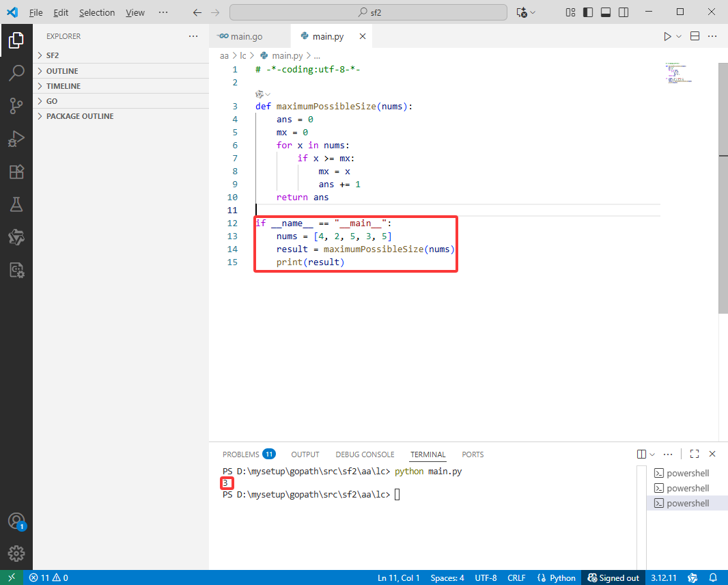
Task: Switch to the main.go tab
Action: tap(250, 36)
